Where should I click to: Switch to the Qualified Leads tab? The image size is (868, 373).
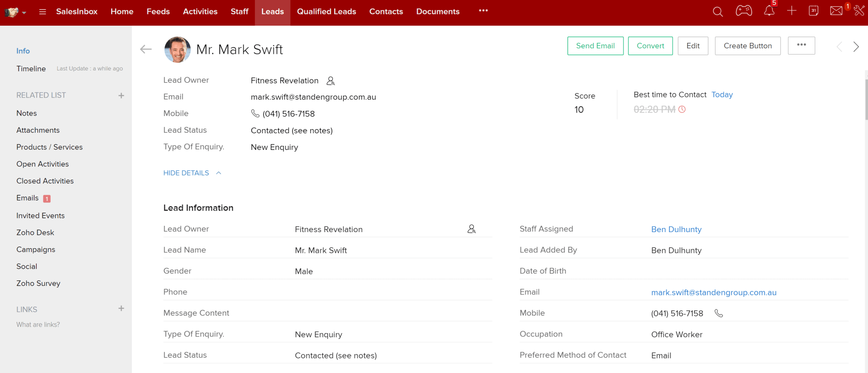[326, 12]
